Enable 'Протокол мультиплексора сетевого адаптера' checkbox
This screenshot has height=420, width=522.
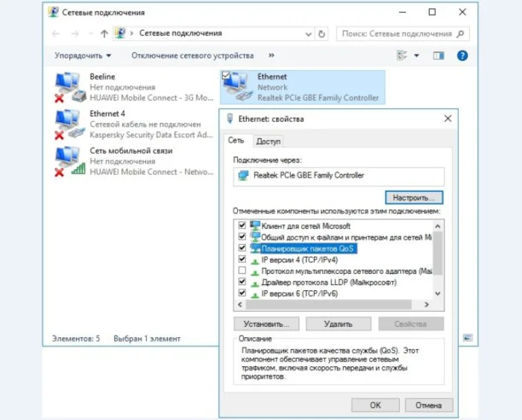click(242, 270)
